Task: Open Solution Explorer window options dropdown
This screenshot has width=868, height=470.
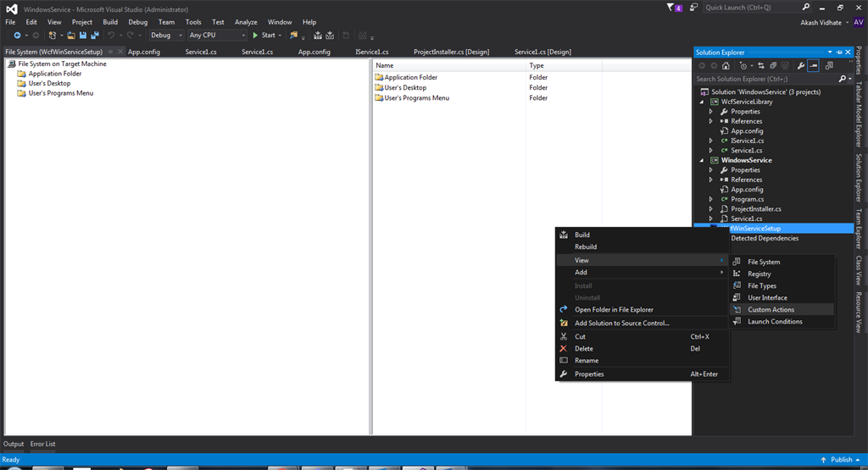Action: click(830, 52)
